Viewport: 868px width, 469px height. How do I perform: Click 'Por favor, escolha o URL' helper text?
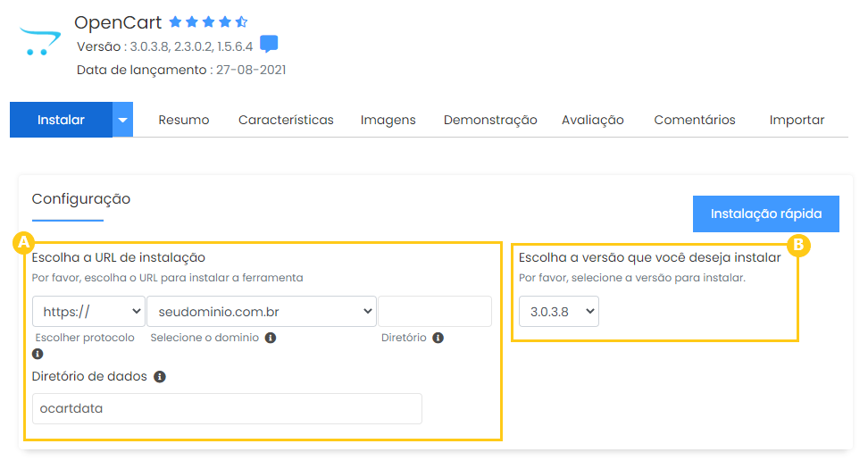(x=167, y=278)
